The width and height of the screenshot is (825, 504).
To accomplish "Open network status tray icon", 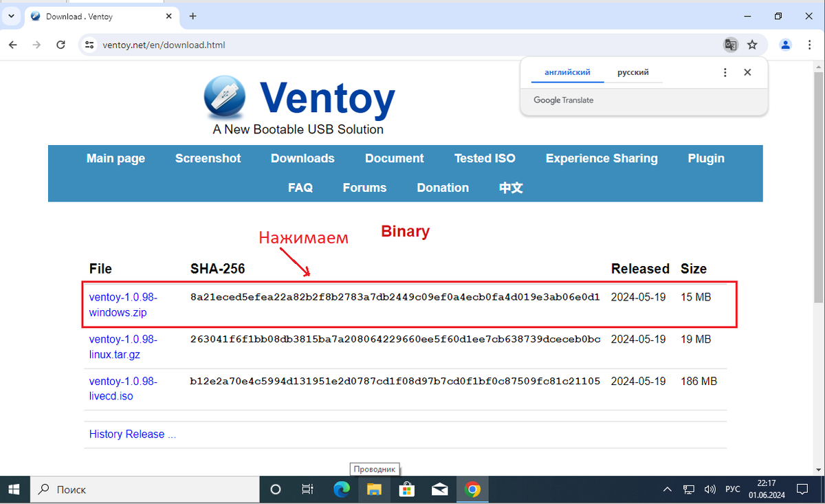I will tap(689, 490).
